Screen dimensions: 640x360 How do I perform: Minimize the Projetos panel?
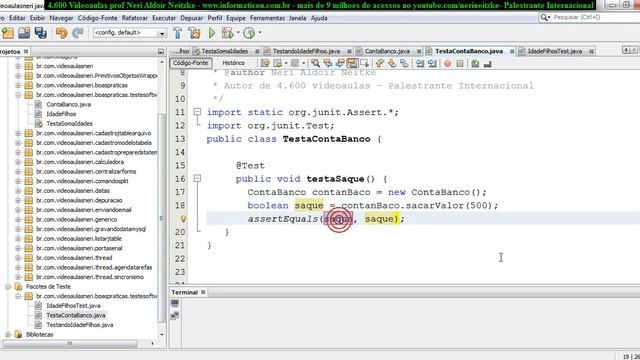161,51
